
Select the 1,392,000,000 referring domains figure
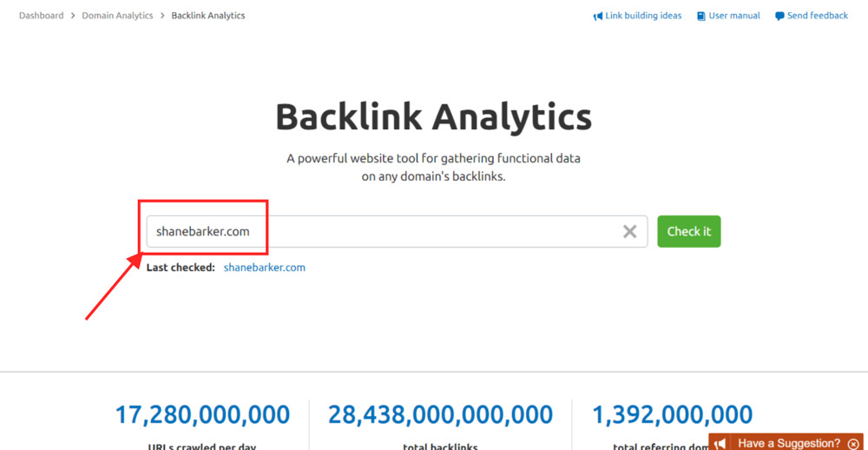point(673,415)
